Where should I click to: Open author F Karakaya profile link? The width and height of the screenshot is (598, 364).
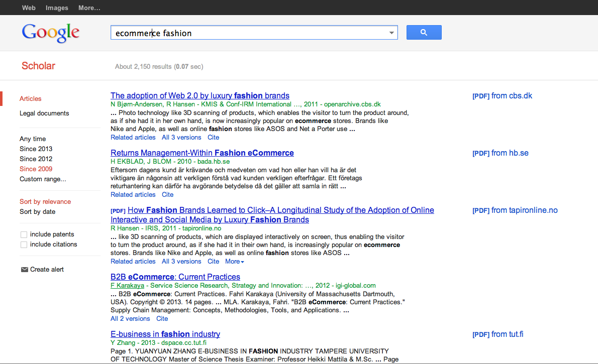127,286
